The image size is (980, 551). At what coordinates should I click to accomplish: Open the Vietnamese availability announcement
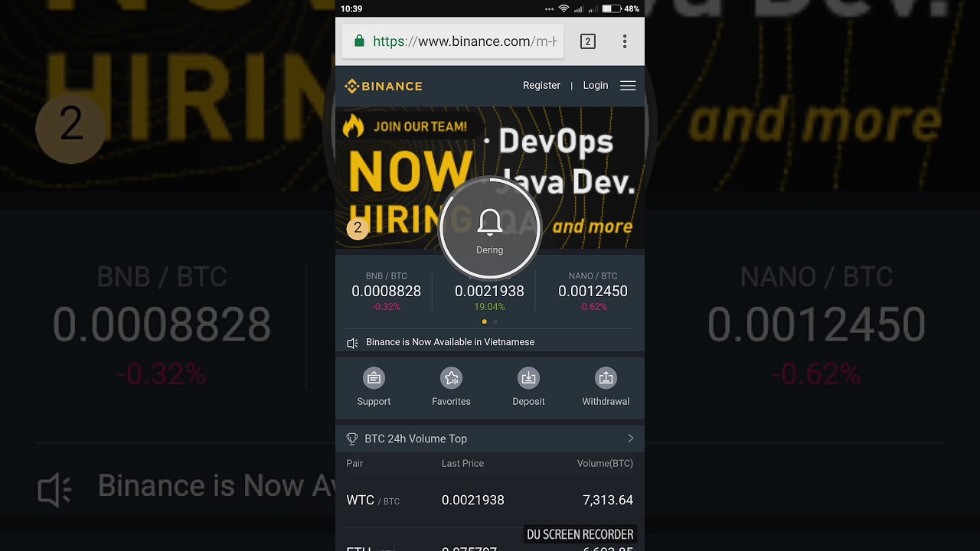pyautogui.click(x=450, y=342)
